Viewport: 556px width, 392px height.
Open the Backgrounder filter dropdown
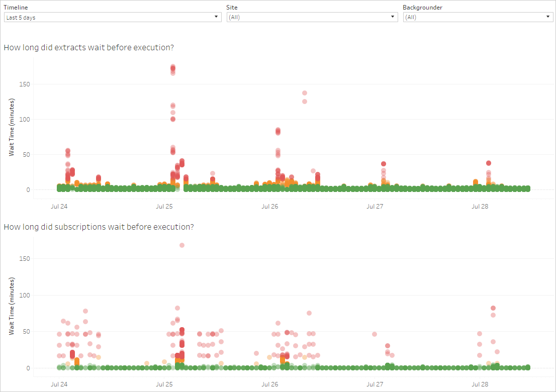pos(478,17)
